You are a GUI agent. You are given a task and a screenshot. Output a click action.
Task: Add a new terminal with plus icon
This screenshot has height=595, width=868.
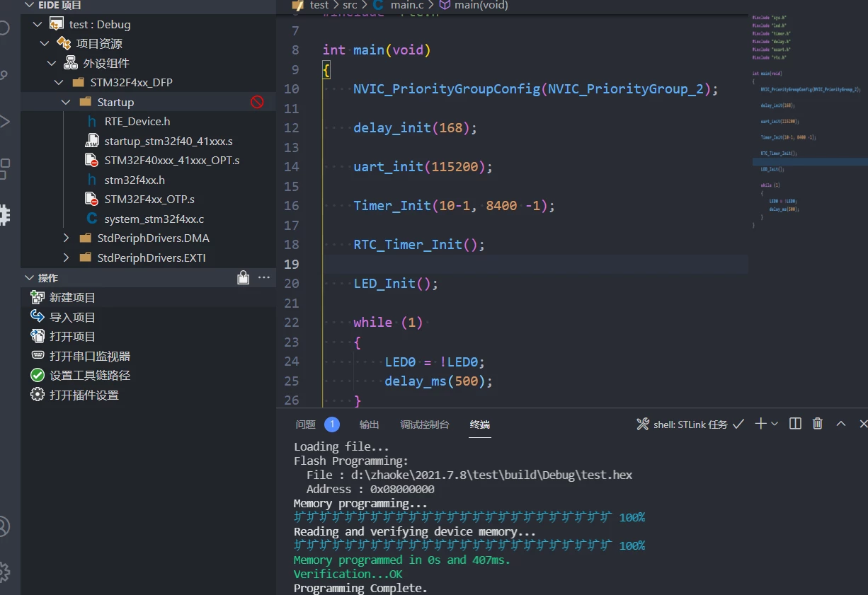tap(760, 424)
